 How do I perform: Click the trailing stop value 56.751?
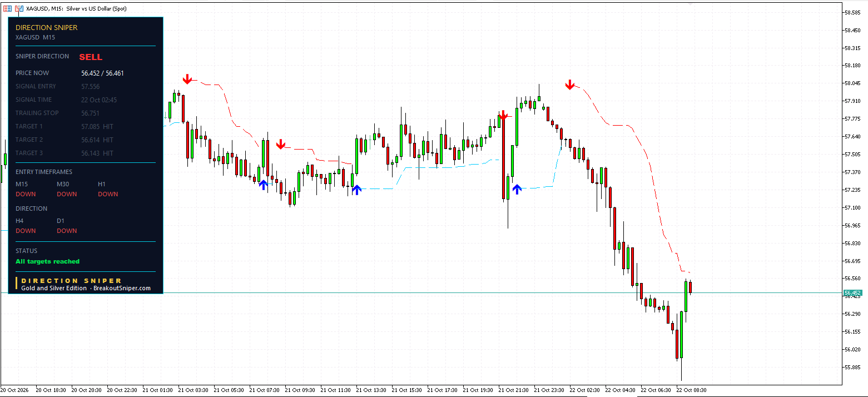coord(91,113)
